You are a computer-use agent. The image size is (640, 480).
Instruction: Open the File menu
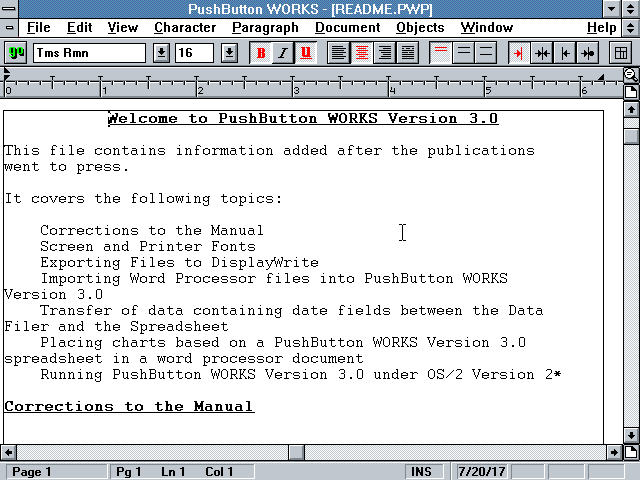[39, 27]
